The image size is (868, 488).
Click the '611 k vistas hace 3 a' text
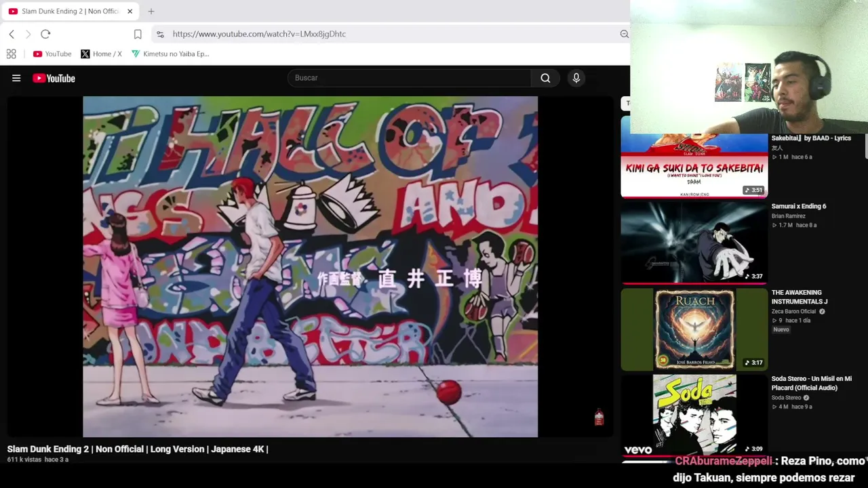click(38, 460)
